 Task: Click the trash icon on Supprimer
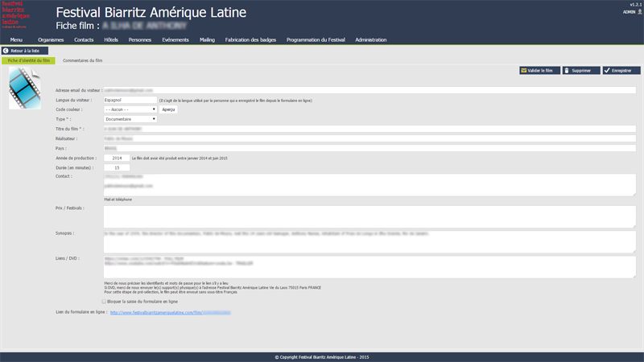(x=567, y=71)
